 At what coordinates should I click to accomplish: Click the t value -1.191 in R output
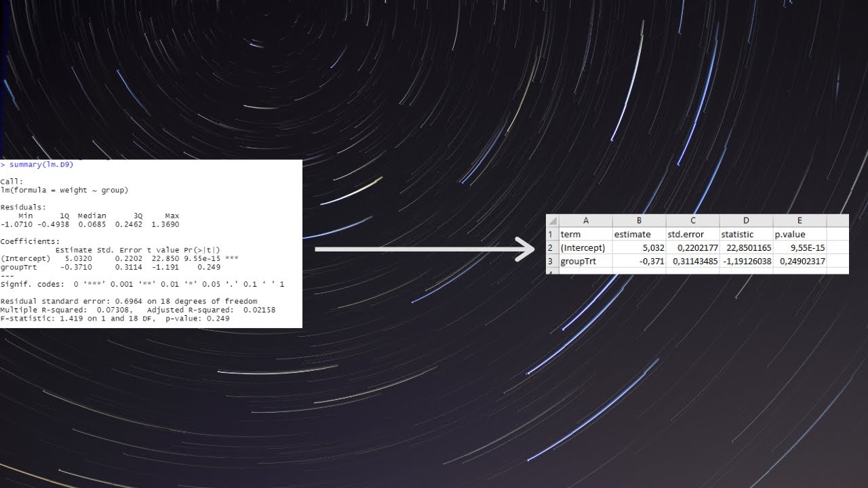tap(165, 267)
